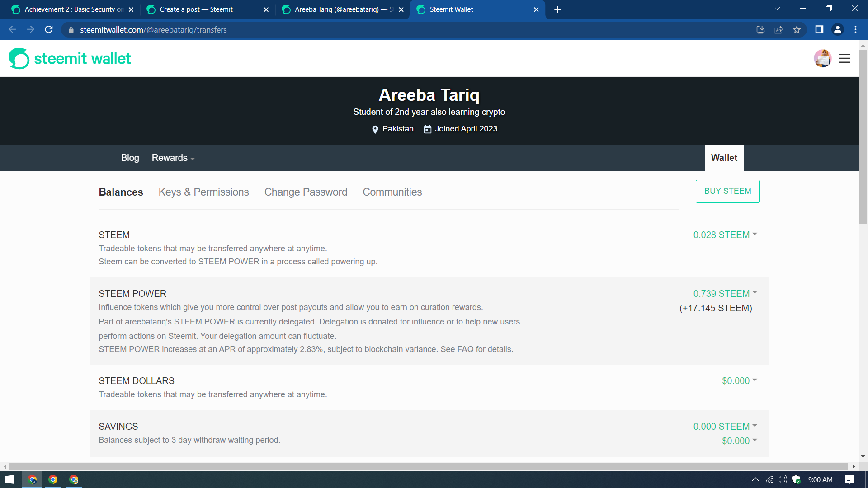Click the middle Chrome taskbar icon
868x488 pixels.
point(53,479)
